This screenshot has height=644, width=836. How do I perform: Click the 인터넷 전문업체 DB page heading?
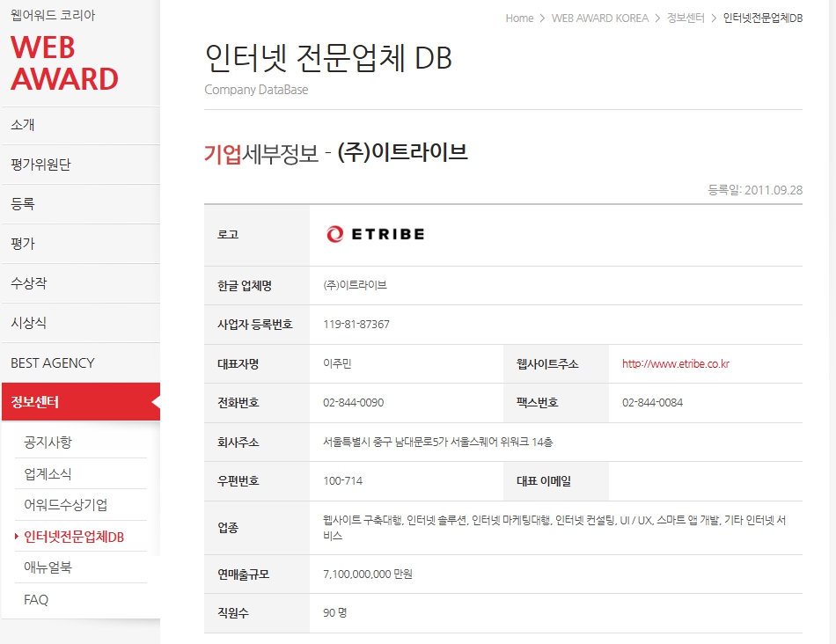328,58
